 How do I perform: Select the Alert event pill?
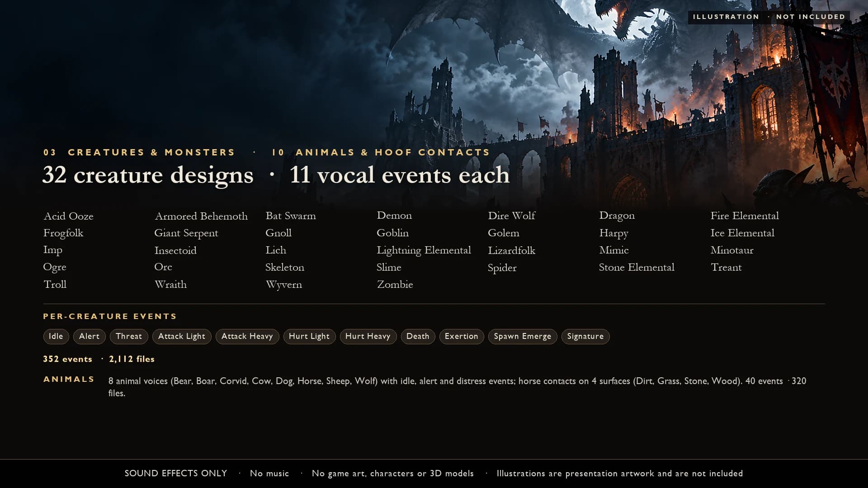pos(90,336)
